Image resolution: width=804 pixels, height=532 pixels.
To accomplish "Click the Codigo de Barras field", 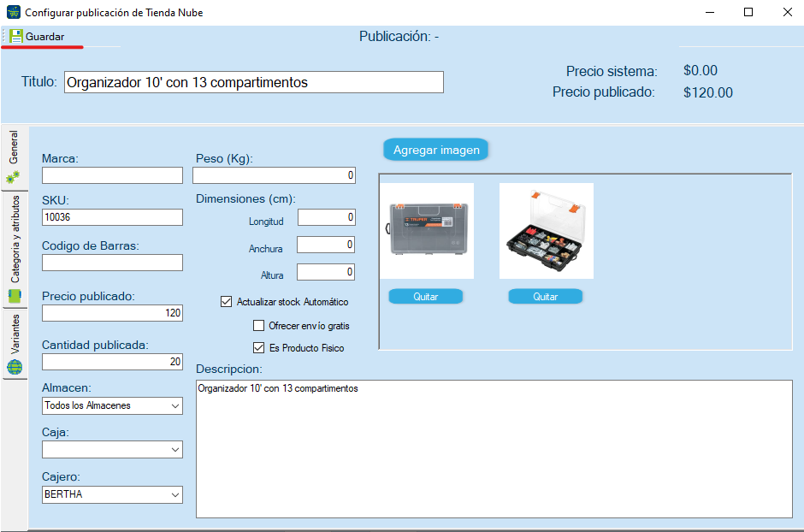I will coord(112,263).
